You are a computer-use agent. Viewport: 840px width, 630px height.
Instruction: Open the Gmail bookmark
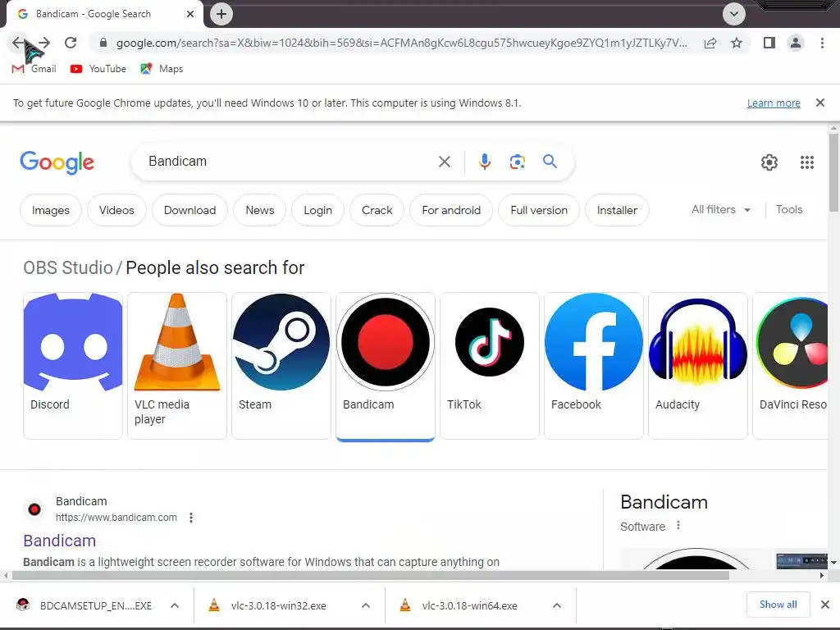[34, 69]
